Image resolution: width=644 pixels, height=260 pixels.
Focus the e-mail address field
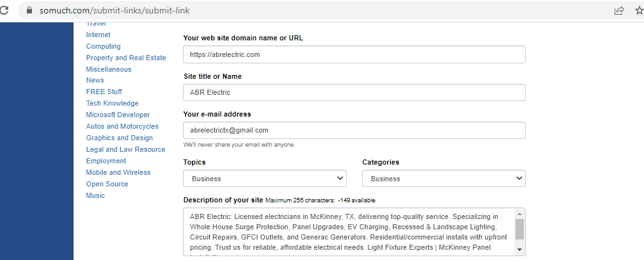[354, 131]
